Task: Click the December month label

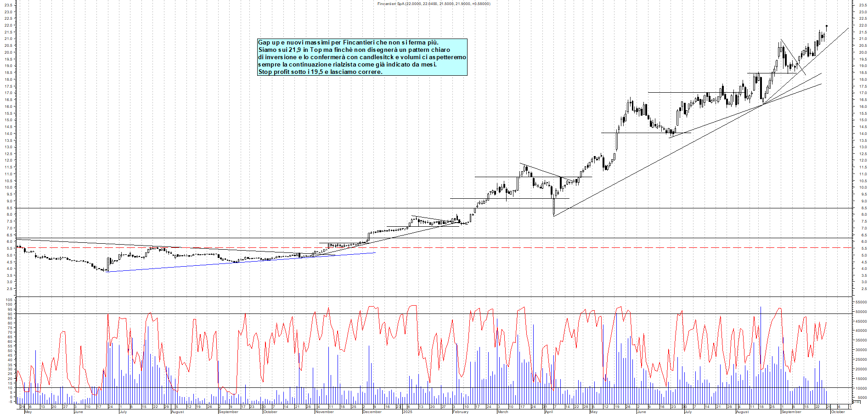Action: pos(372,412)
